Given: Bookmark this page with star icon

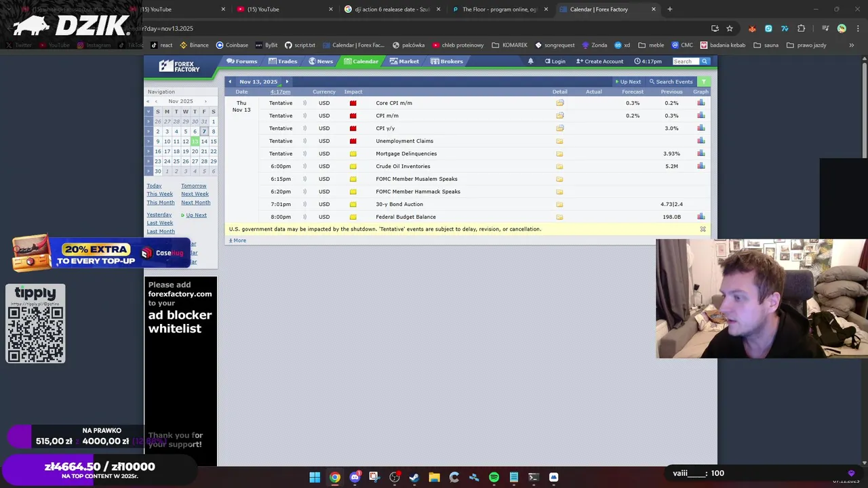Looking at the screenshot, I should (730, 28).
